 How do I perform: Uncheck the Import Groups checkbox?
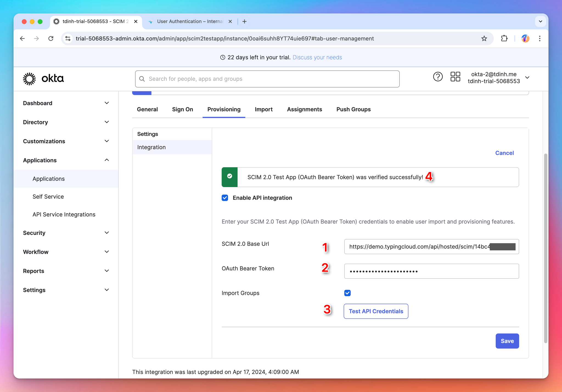[347, 293]
